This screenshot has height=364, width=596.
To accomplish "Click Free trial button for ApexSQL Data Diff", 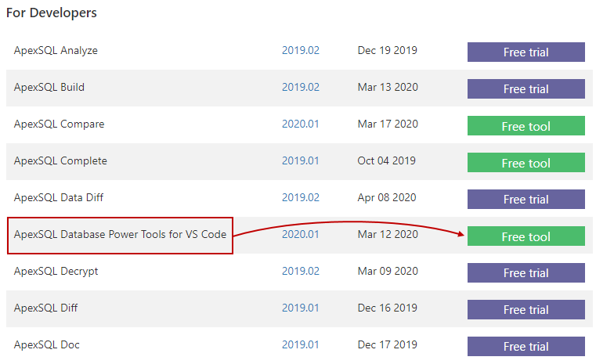I will [526, 200].
